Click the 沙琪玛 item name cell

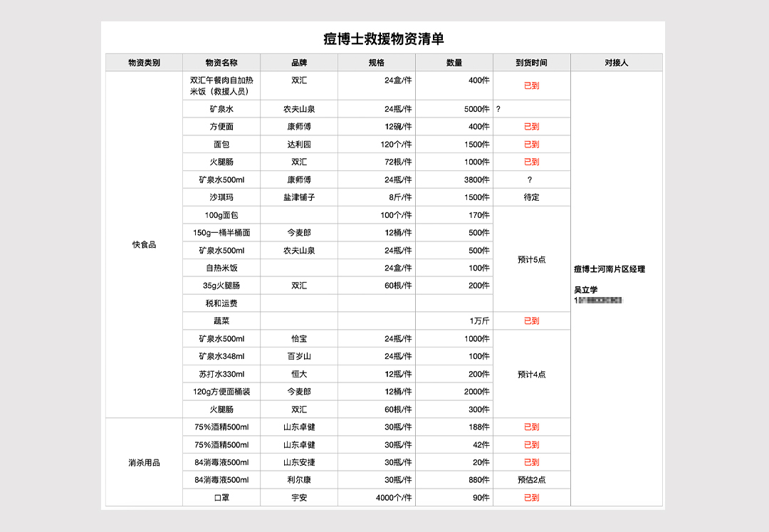tap(221, 197)
